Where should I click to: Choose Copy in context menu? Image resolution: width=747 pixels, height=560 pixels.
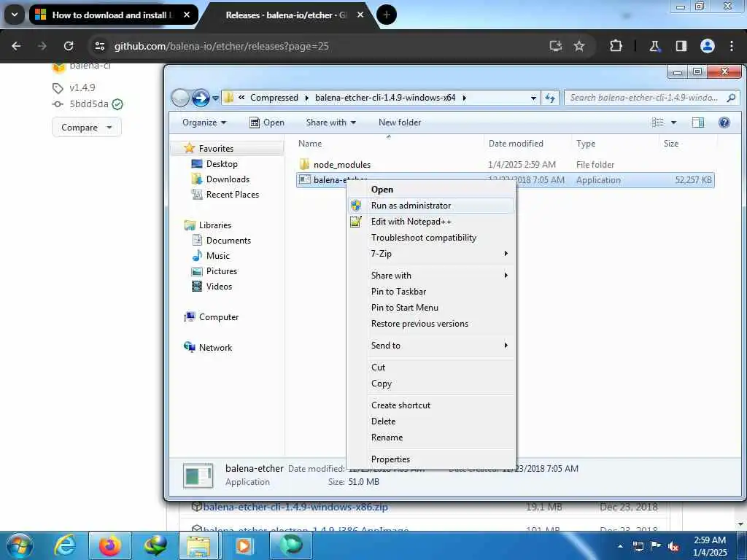tap(431, 384)
